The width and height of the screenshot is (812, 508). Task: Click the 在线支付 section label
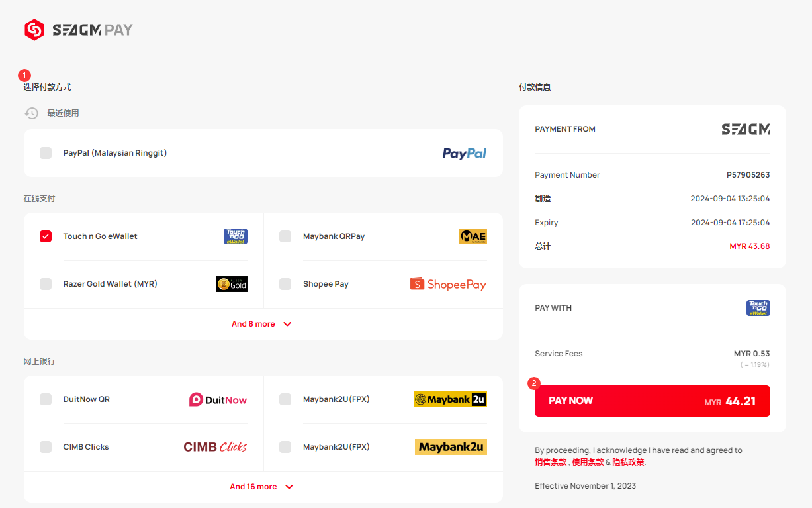(x=40, y=199)
